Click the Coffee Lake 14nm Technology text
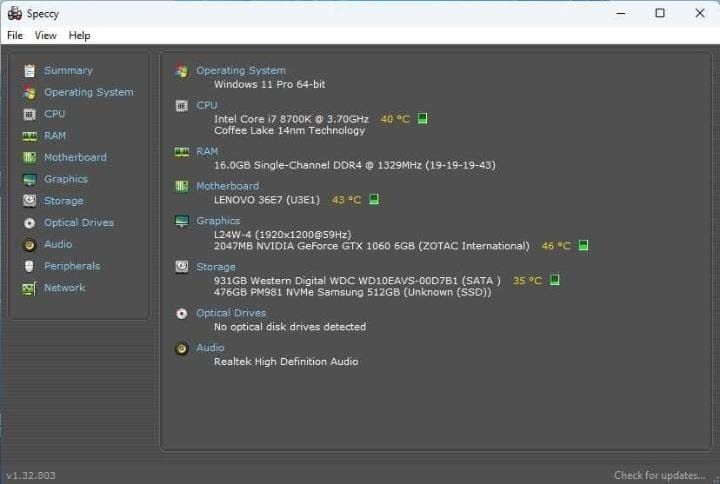This screenshot has height=484, width=720. pyautogui.click(x=289, y=130)
